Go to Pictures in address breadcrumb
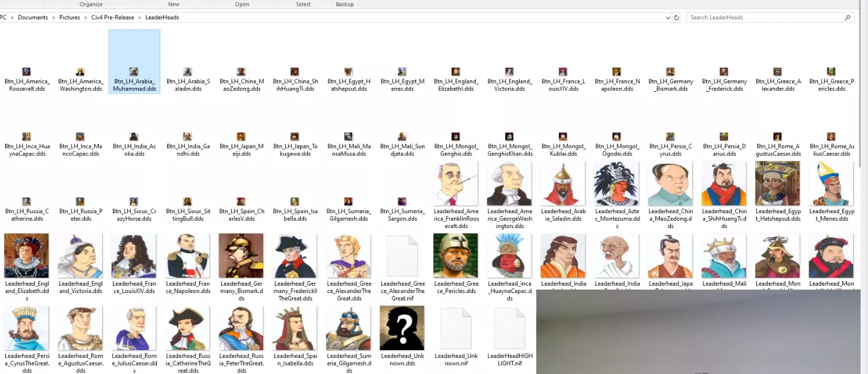Screen dimensions: 868x374 pos(70,18)
